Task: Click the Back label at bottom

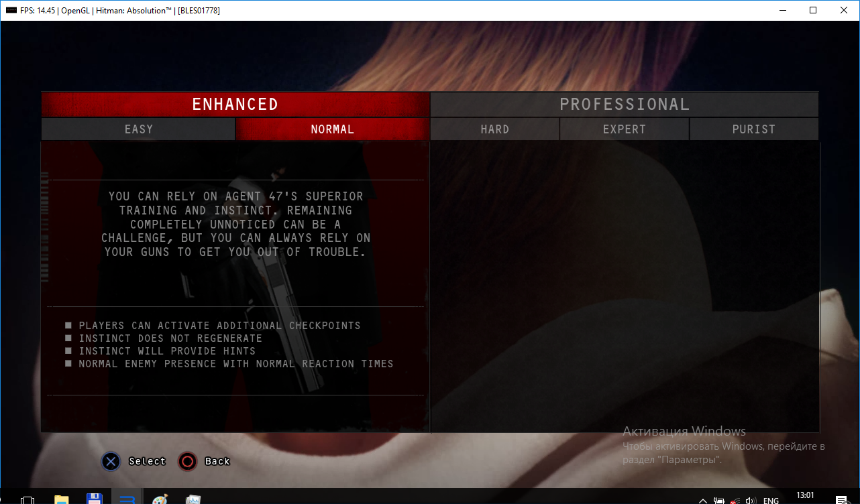Action: [217, 461]
